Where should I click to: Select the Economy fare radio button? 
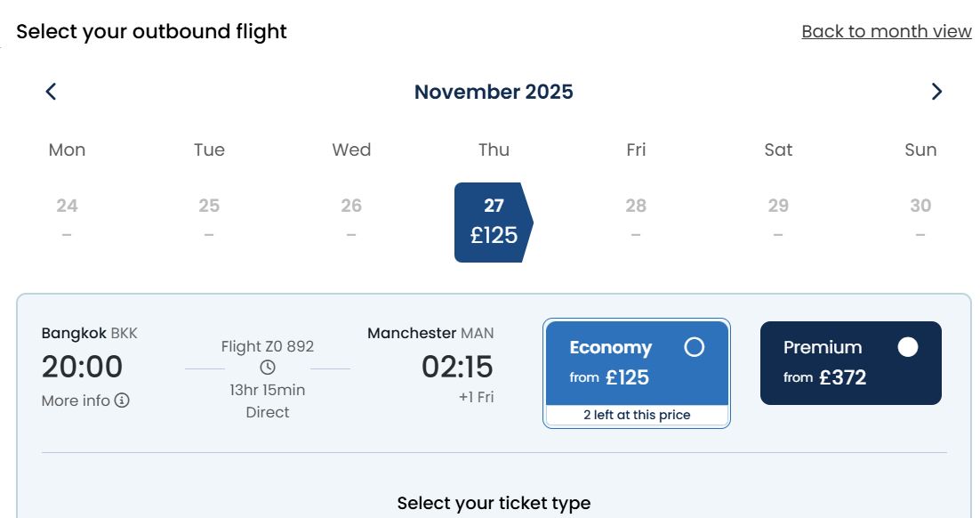pyautogui.click(x=694, y=346)
